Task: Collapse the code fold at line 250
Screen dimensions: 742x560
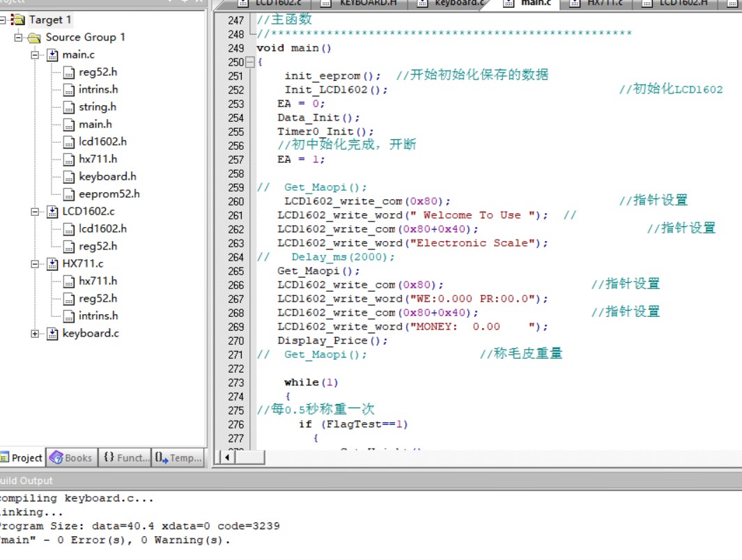Action: (x=250, y=62)
